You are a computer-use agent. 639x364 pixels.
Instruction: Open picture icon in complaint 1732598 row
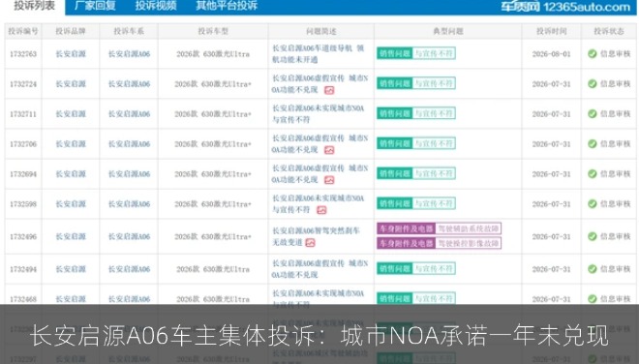(321, 210)
